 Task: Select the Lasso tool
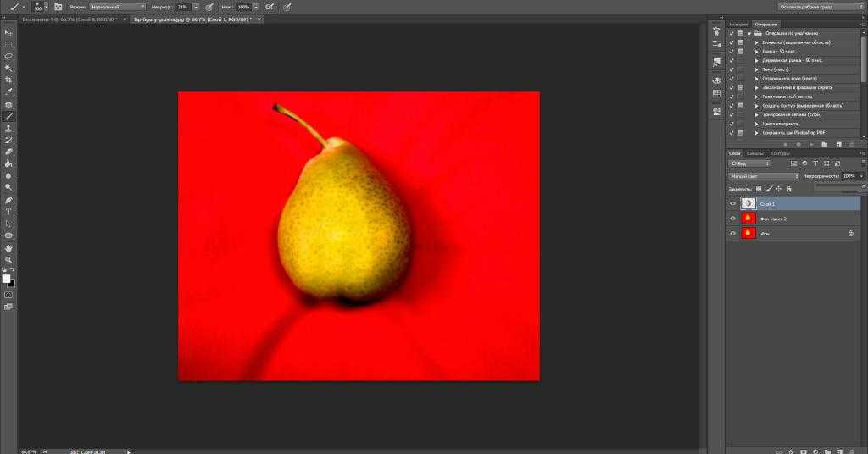click(x=8, y=56)
